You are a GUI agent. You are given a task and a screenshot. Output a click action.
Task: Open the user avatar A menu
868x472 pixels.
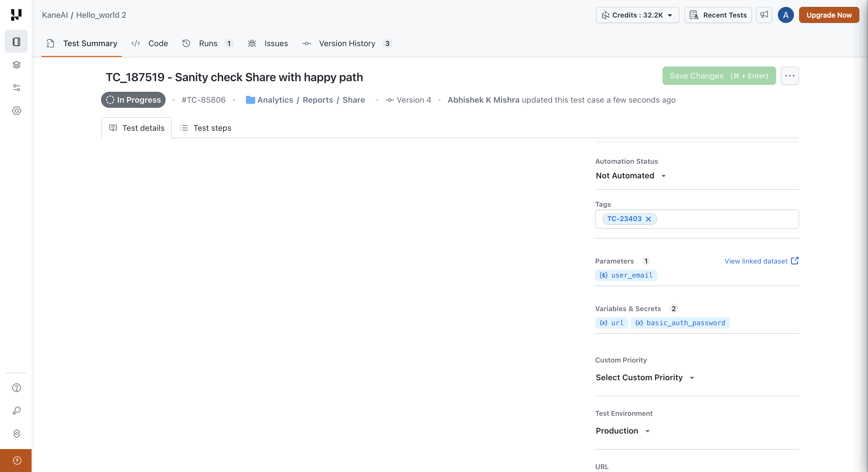(785, 15)
